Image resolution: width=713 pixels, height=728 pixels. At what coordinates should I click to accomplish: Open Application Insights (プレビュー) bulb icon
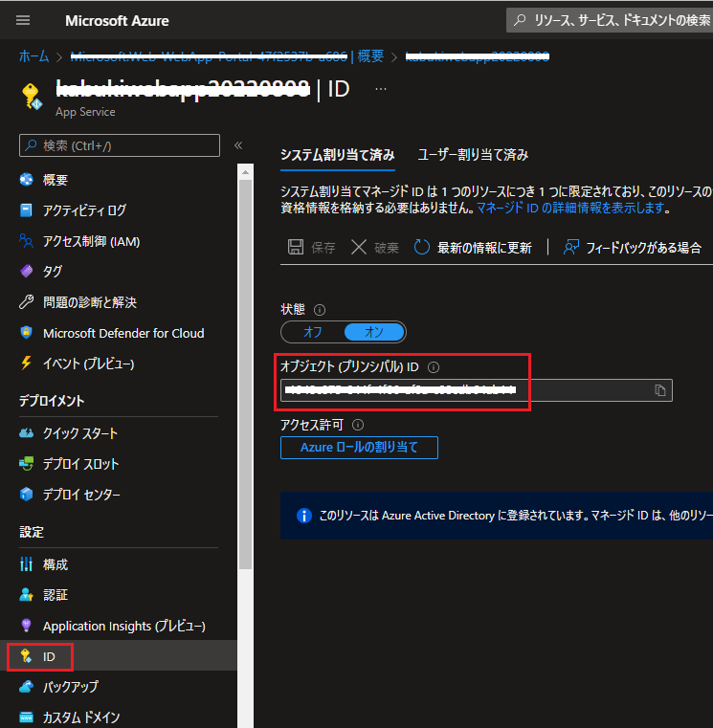point(27,626)
